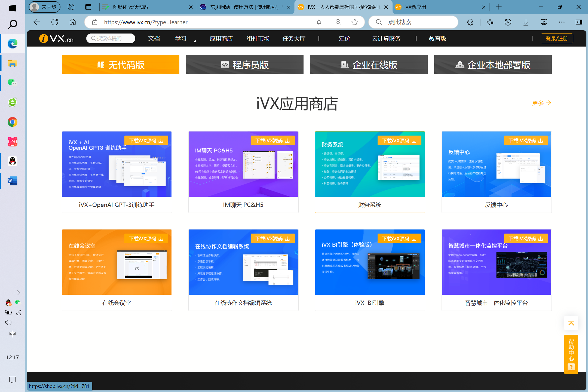Select the 企业在线版 edition button

tap(369, 65)
